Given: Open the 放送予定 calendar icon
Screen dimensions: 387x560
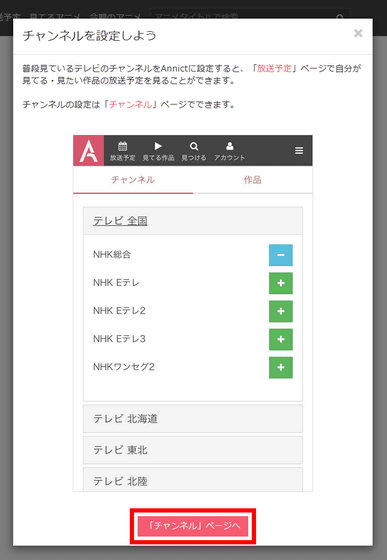Looking at the screenshot, I should [x=122, y=151].
